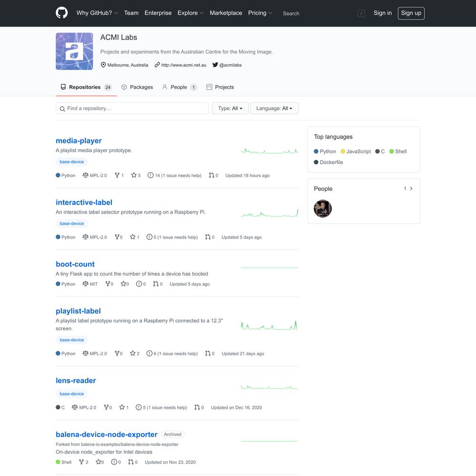Open Marketplace in the top navigation

[x=226, y=13]
